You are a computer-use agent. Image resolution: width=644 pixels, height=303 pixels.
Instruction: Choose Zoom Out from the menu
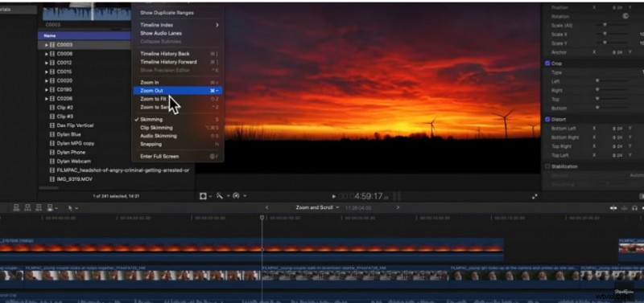pyautogui.click(x=177, y=91)
